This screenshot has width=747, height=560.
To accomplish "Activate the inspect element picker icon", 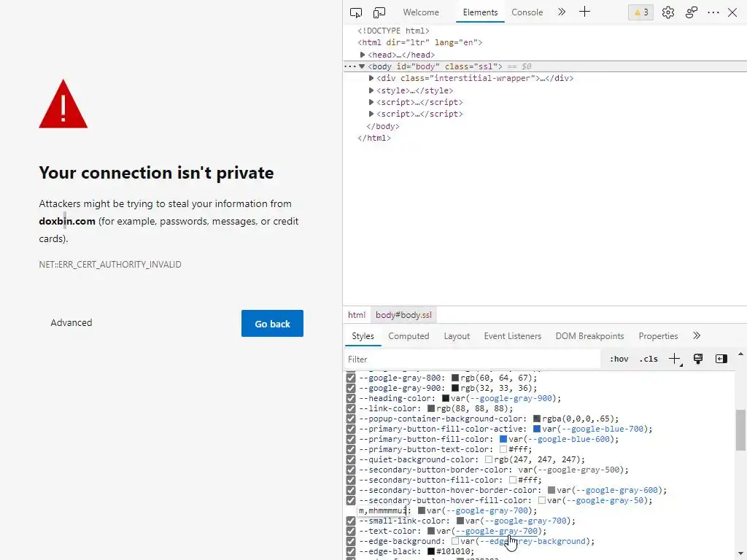I will coord(356,13).
